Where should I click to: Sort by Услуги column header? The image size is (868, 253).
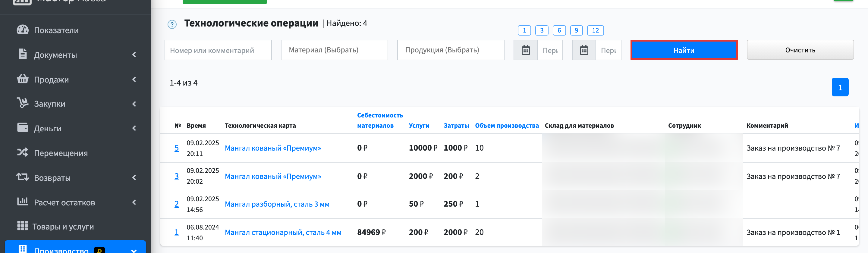pyautogui.click(x=419, y=125)
